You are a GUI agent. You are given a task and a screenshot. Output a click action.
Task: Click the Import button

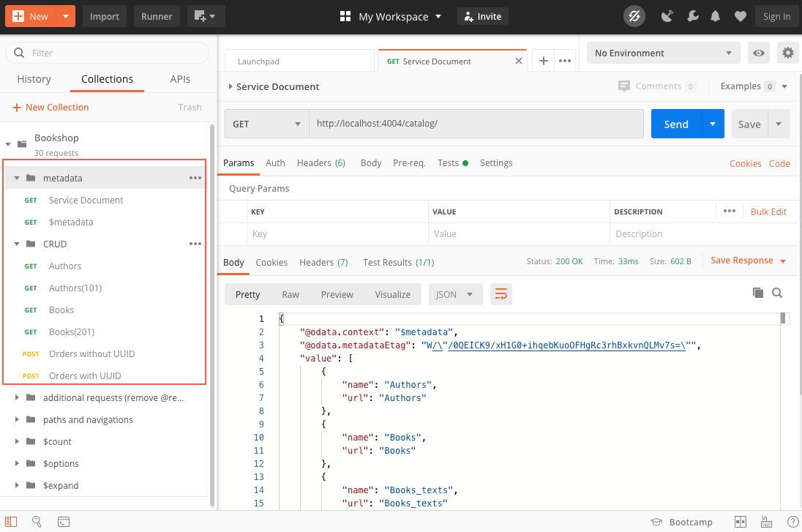tap(105, 16)
